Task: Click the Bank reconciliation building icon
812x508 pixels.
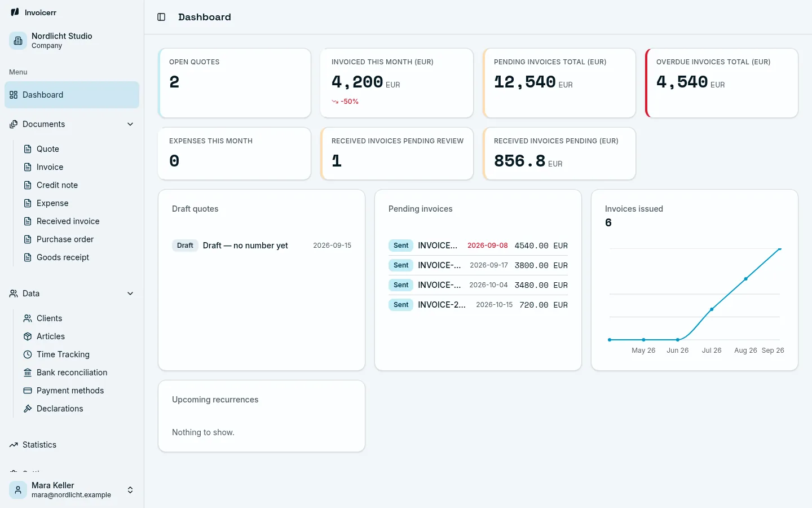Action: pyautogui.click(x=28, y=373)
